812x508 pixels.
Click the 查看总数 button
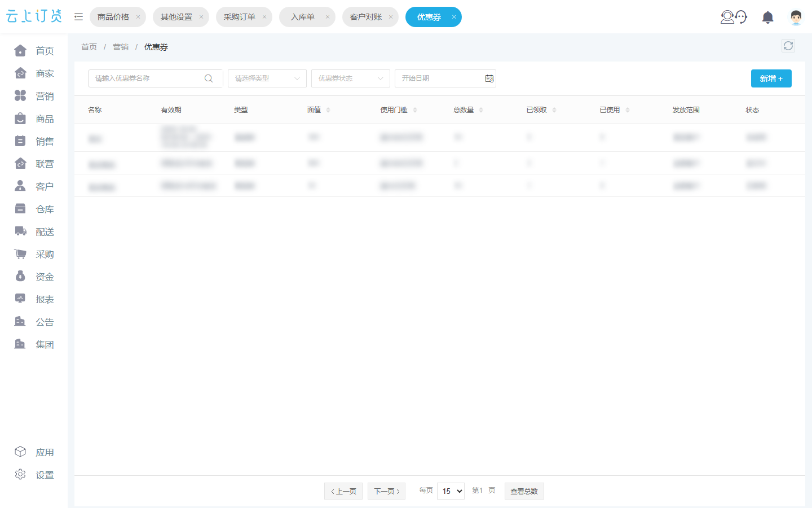point(524,491)
